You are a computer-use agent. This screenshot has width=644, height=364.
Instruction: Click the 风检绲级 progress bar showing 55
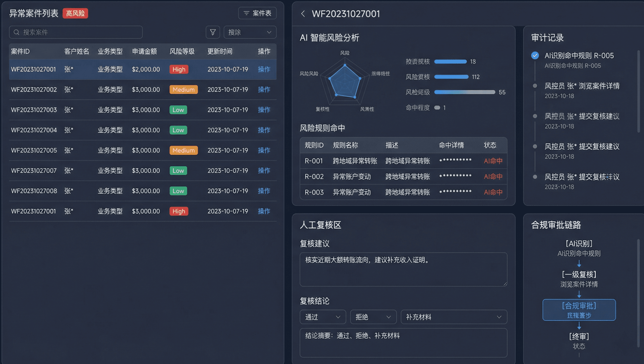pos(465,92)
